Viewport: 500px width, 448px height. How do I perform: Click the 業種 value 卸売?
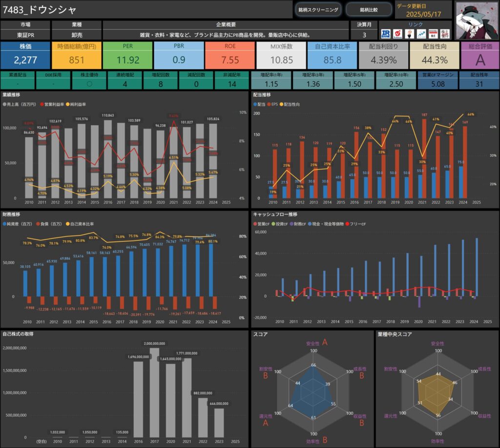pyautogui.click(x=77, y=35)
